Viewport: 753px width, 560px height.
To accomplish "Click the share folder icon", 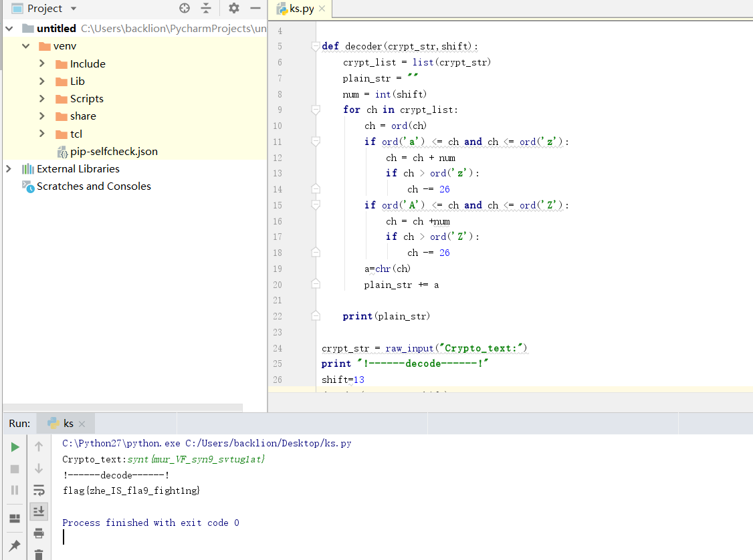I will tap(61, 116).
